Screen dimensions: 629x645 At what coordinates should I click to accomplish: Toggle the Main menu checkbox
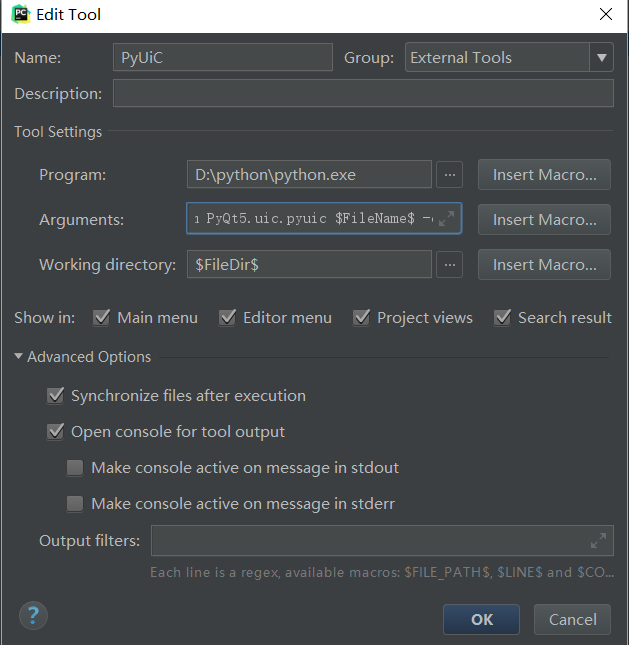click(x=101, y=318)
